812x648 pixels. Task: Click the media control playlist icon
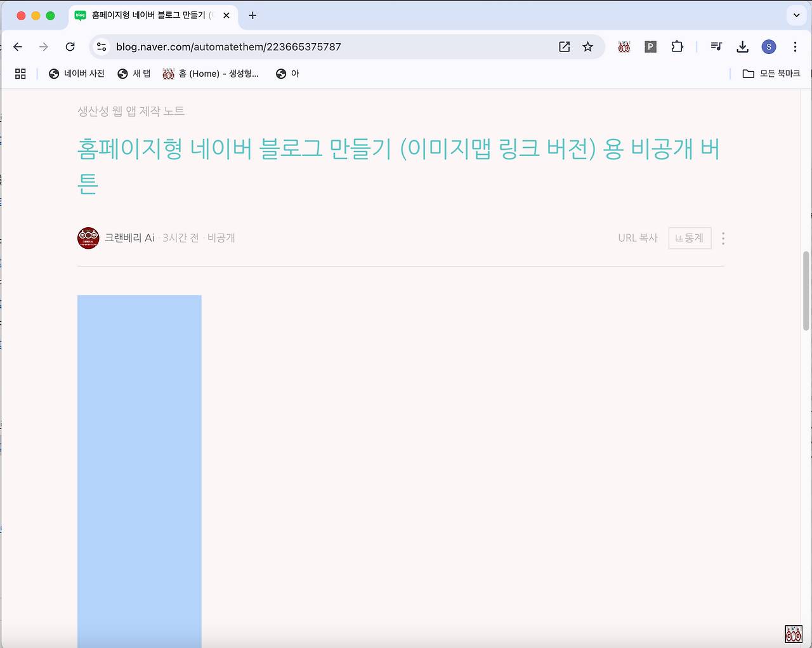click(716, 47)
